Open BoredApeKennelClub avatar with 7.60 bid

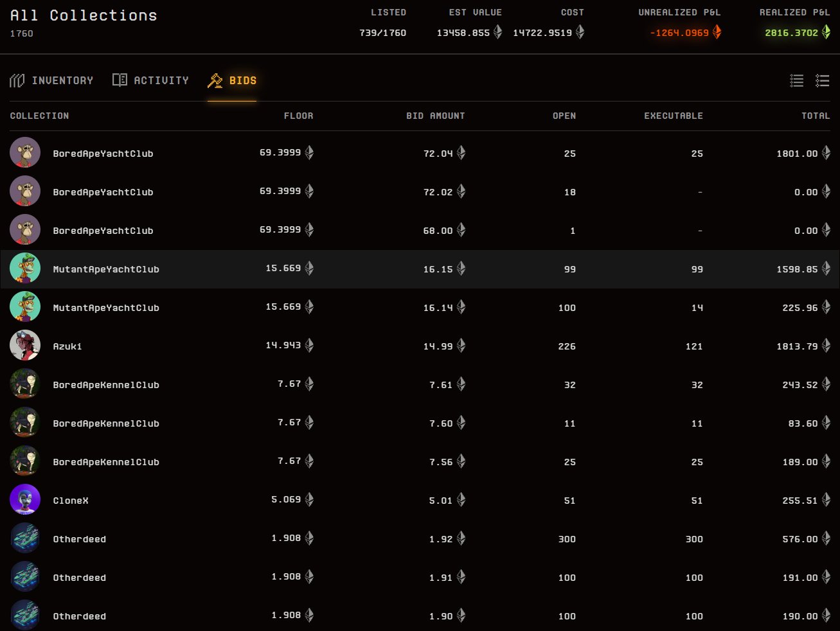tap(25, 423)
